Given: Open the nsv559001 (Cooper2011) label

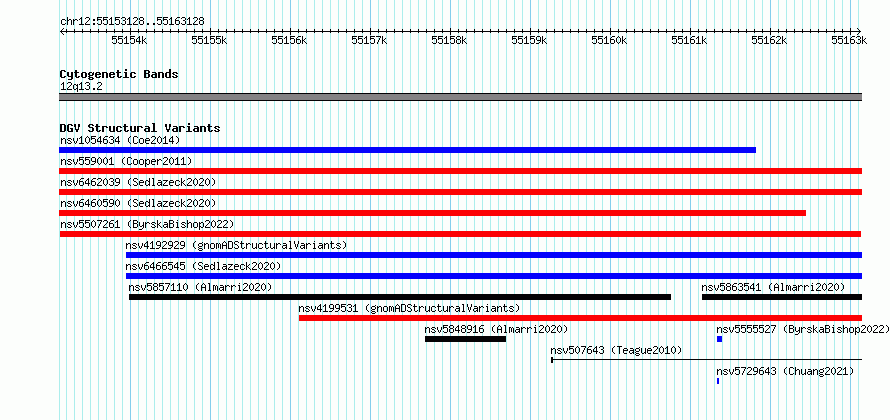Looking at the screenshot, I should (x=126, y=161).
